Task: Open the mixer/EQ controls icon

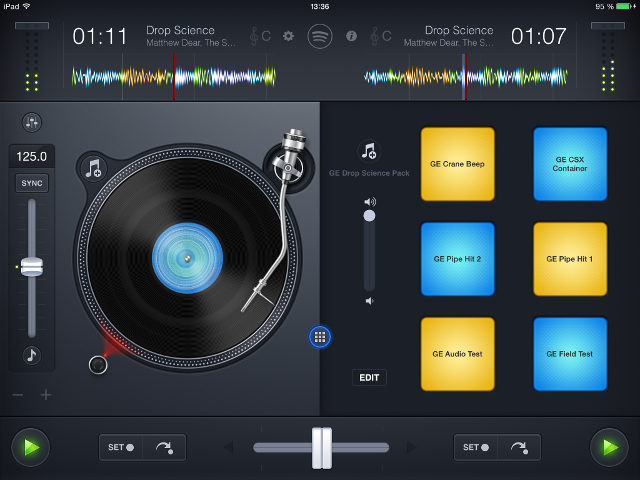Action: tap(31, 122)
